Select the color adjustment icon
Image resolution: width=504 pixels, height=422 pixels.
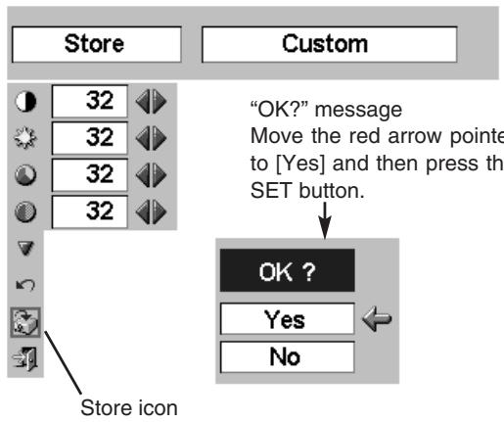[x=25, y=175]
